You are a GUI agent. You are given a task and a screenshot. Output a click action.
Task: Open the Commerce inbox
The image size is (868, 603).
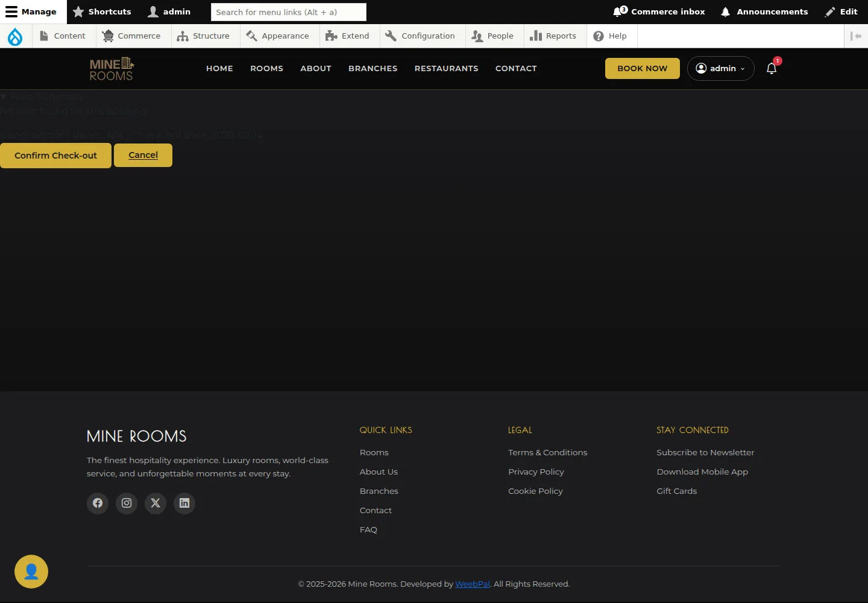[x=659, y=11]
